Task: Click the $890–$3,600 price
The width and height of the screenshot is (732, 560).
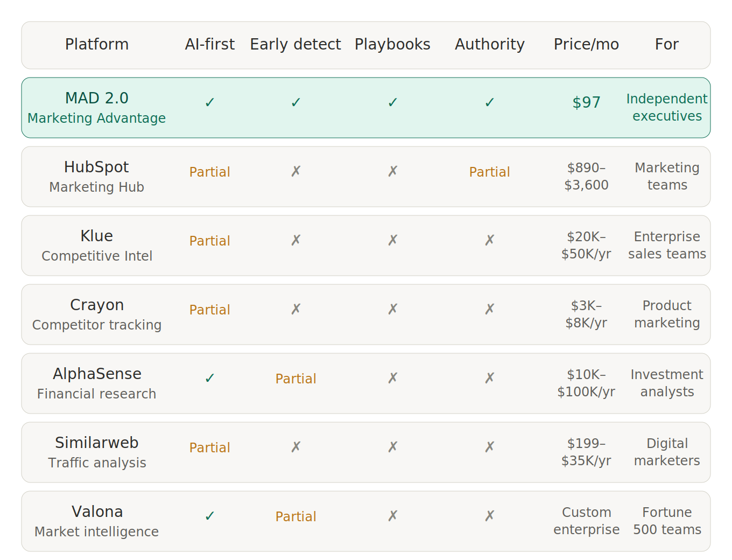Action: pyautogui.click(x=586, y=176)
